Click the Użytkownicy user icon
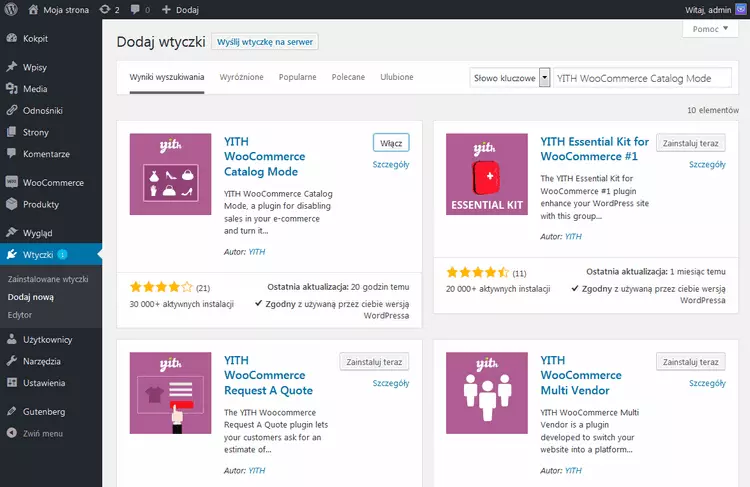This screenshot has width=750, height=487. pos(12,339)
